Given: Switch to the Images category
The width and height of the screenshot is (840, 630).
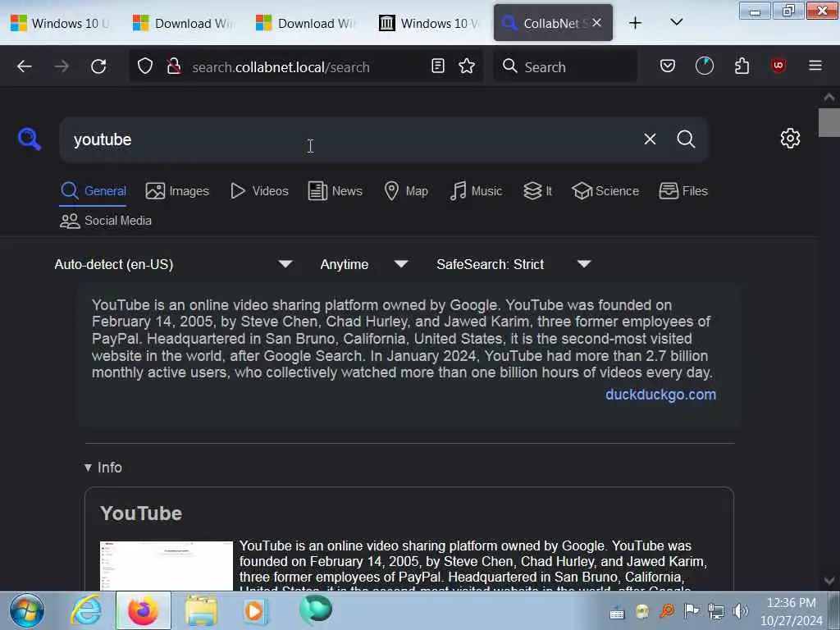Looking at the screenshot, I should [177, 191].
